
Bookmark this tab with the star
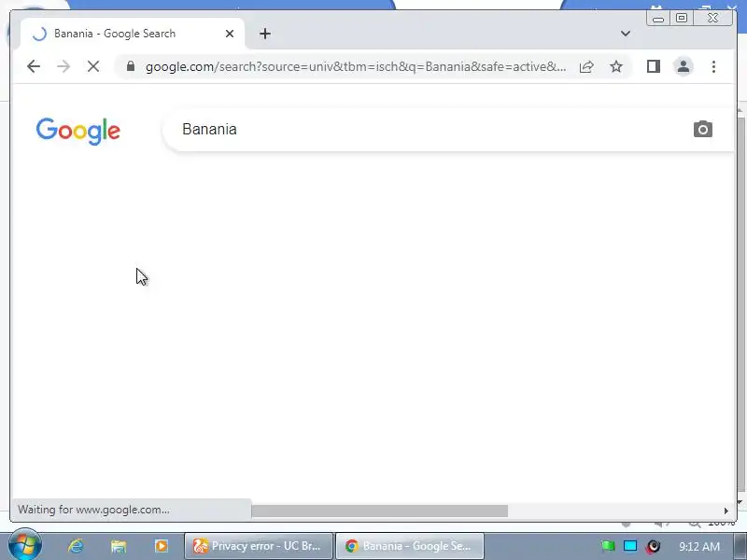(616, 66)
